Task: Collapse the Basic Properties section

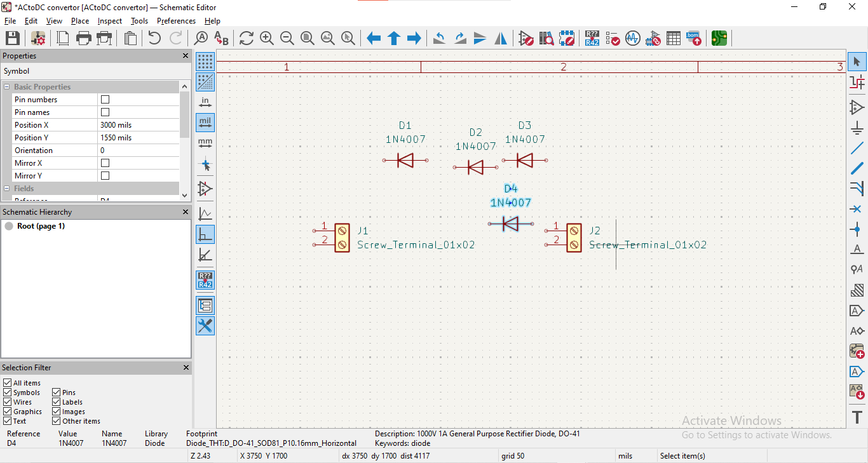Action: [7, 87]
